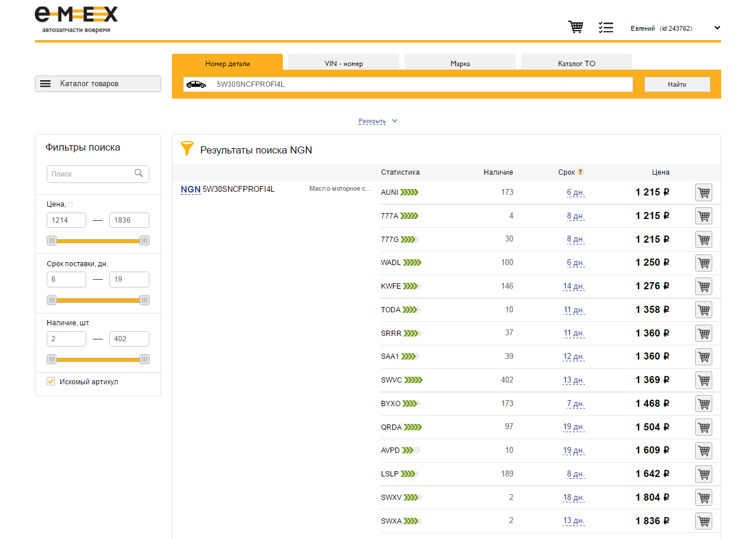This screenshot has height=539, width=756.
Task: Click the maximum price field 1836
Action: pos(129,220)
